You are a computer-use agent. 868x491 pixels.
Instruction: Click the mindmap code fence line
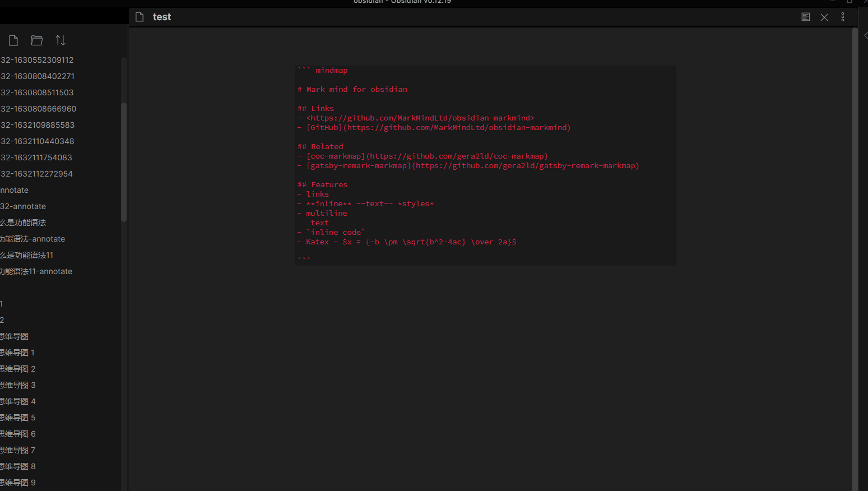(x=323, y=71)
